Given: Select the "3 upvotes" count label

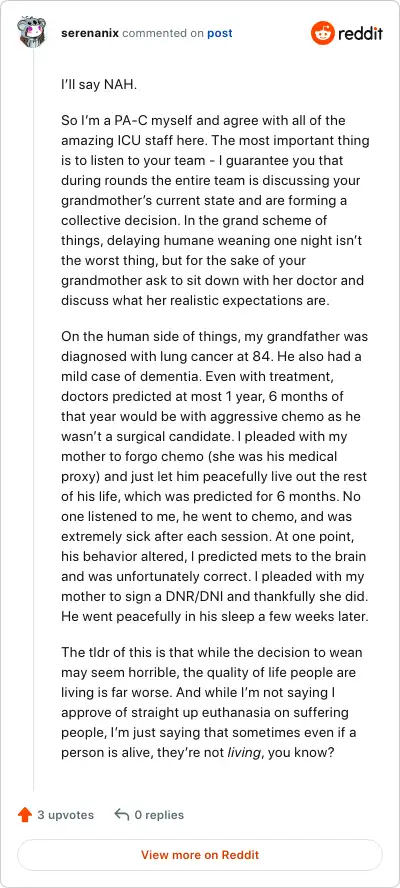Looking at the screenshot, I should (65, 815).
